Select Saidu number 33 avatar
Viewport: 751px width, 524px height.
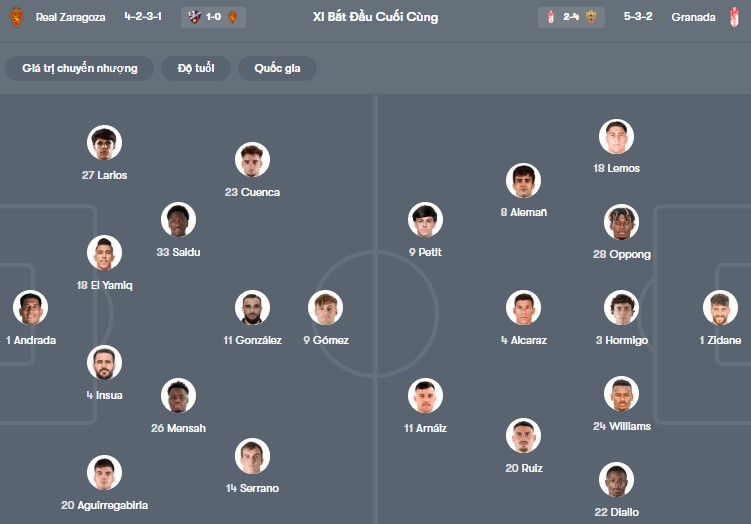click(x=178, y=220)
